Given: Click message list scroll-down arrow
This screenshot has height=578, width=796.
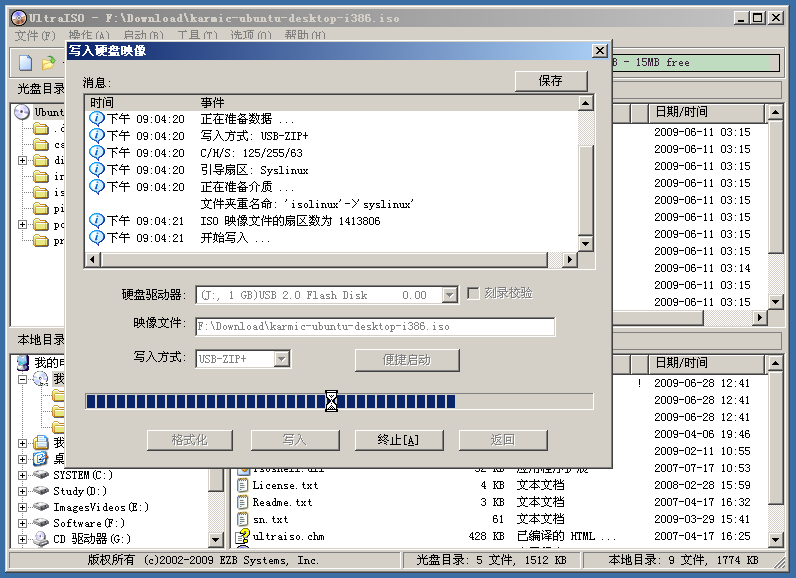Looking at the screenshot, I should click(586, 244).
